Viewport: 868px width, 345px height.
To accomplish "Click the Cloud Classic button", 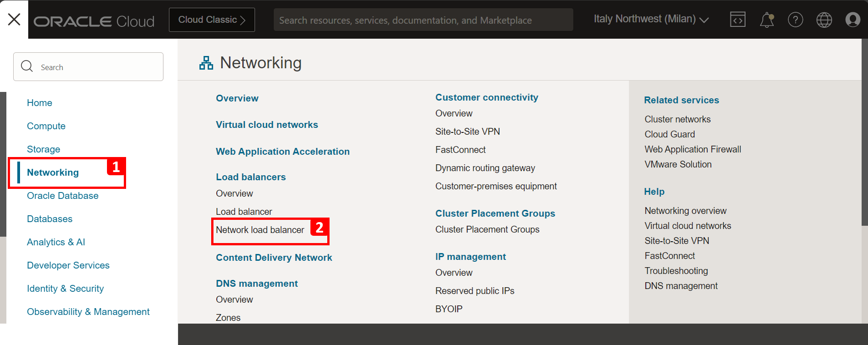I will [x=212, y=20].
